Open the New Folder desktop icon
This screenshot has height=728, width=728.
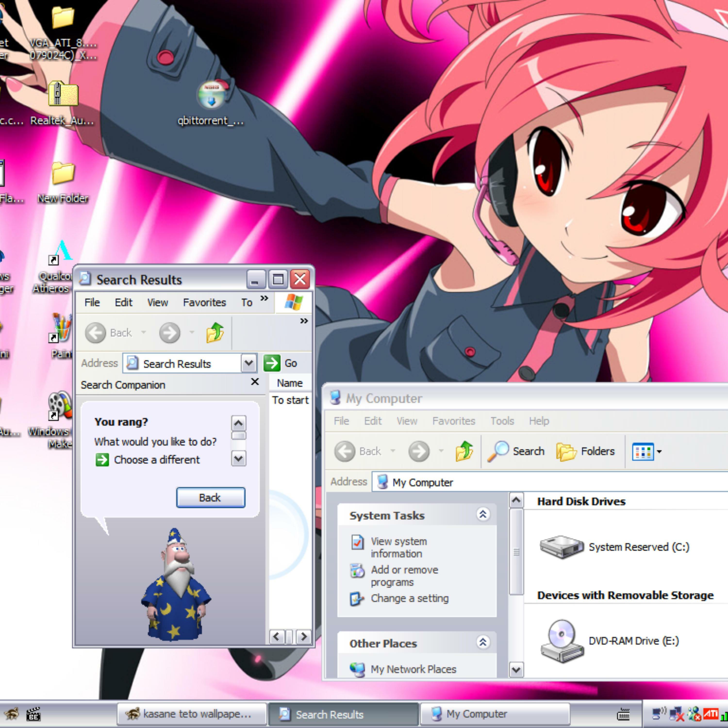click(x=63, y=173)
